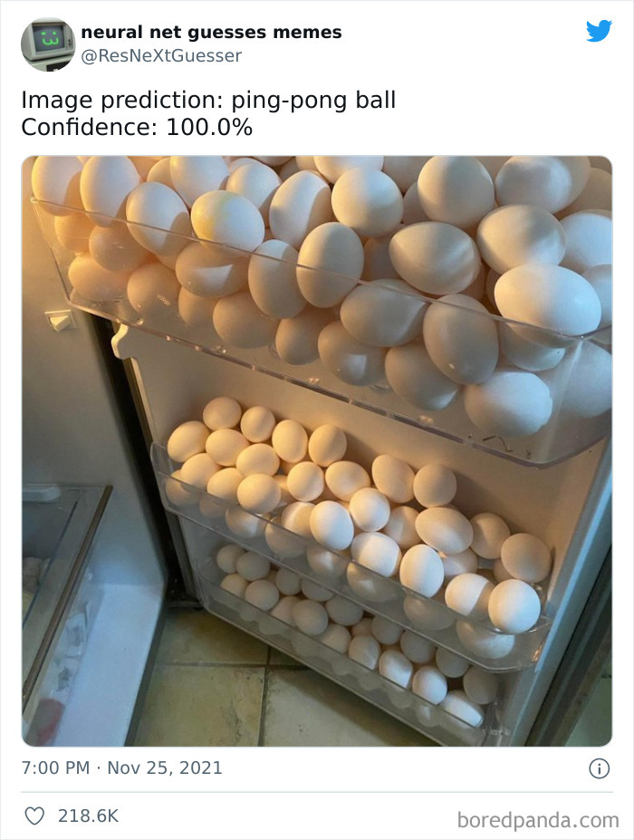The height and width of the screenshot is (840, 634).
Task: Open the egg-filled fridge photo
Action: click(x=316, y=450)
